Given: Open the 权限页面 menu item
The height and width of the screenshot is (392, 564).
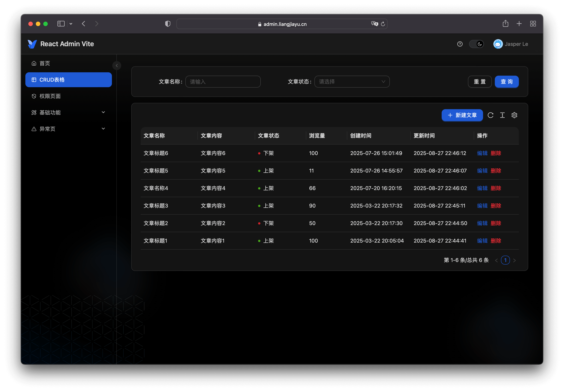Looking at the screenshot, I should (x=50, y=96).
